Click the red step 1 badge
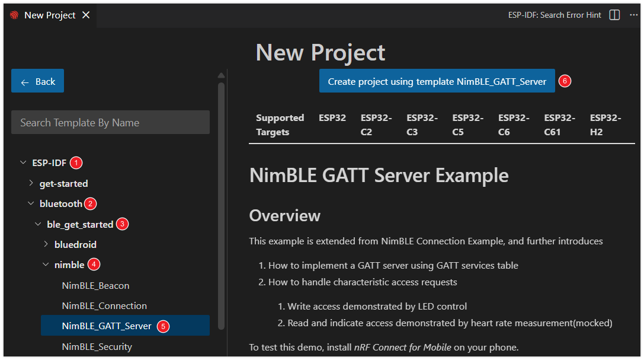Screen dimensions: 644x360 click(76, 163)
